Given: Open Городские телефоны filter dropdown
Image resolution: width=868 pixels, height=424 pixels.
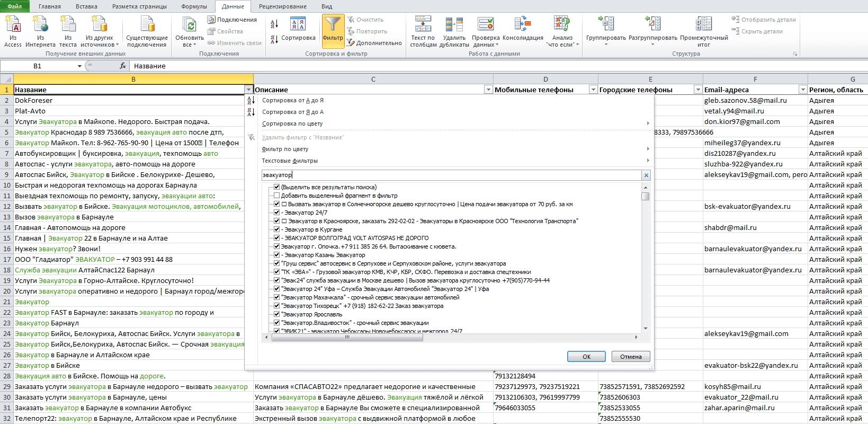Looking at the screenshot, I should tap(698, 90).
